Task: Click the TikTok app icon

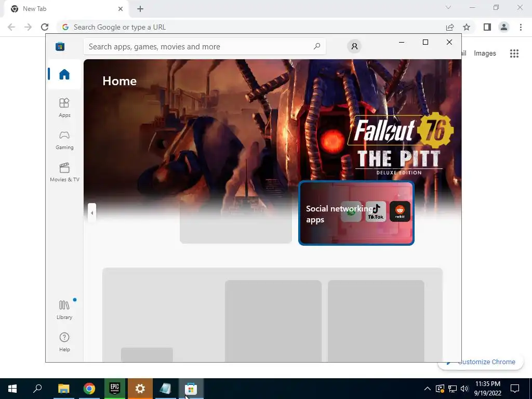Action: point(376,211)
